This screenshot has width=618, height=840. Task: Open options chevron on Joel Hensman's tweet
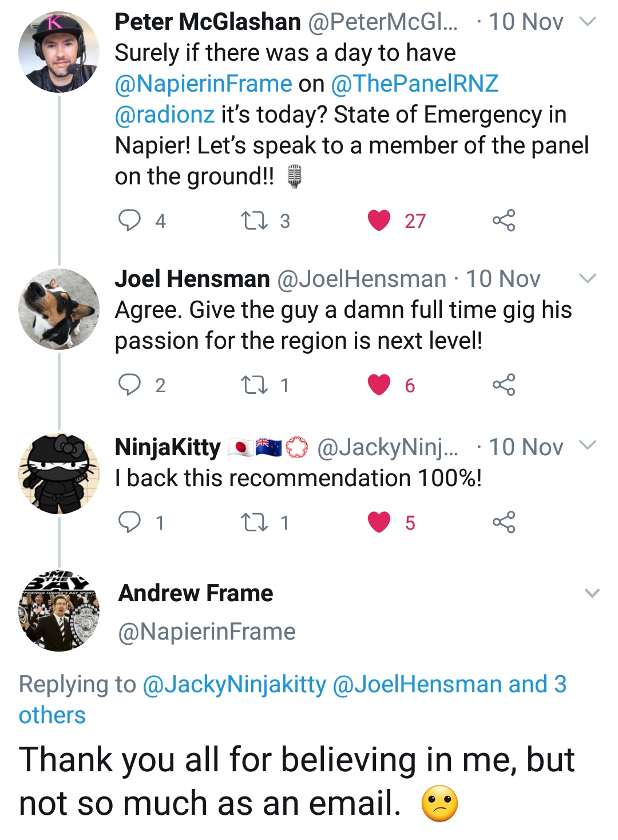coord(588,279)
